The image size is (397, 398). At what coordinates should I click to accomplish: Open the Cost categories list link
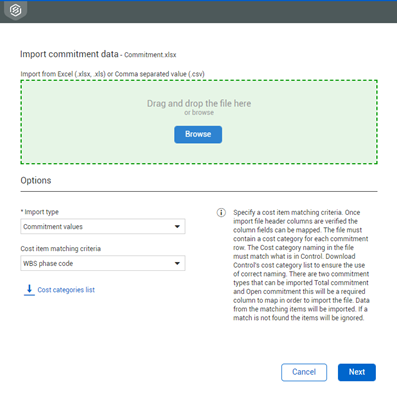click(x=66, y=290)
